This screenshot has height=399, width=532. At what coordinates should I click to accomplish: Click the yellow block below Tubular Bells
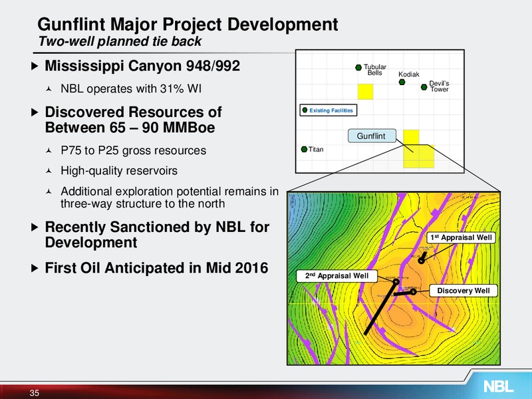coord(365,92)
